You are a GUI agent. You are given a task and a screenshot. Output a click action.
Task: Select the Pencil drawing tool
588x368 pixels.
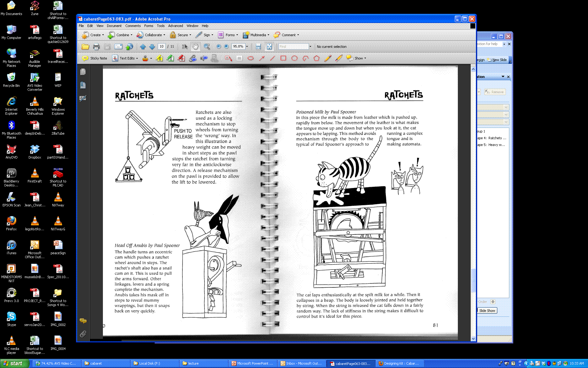(x=328, y=58)
